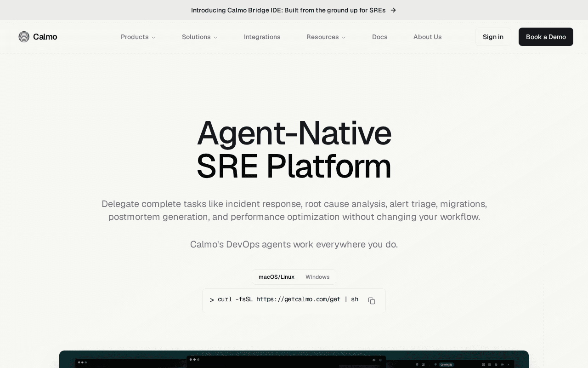Go to the Docs page
This screenshot has height=368, width=588.
point(379,37)
